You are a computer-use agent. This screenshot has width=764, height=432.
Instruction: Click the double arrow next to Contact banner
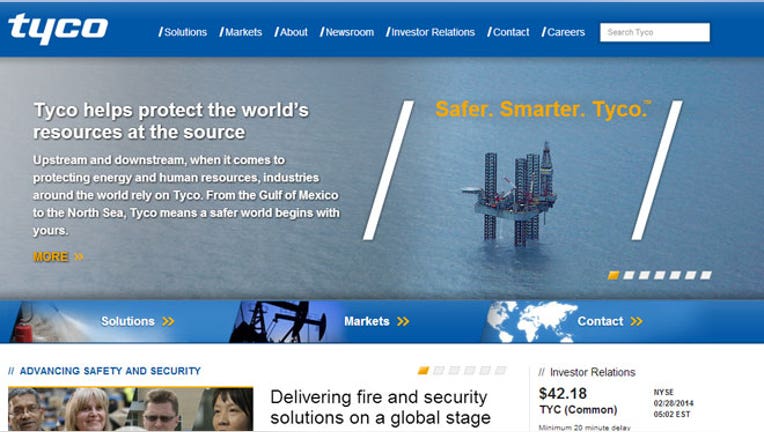pyautogui.click(x=636, y=321)
